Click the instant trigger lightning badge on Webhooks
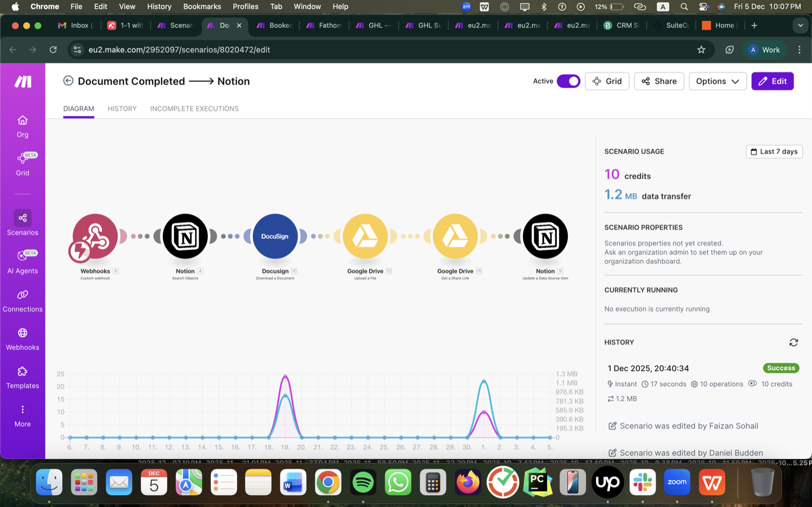Image resolution: width=812 pixels, height=507 pixels. (x=80, y=251)
